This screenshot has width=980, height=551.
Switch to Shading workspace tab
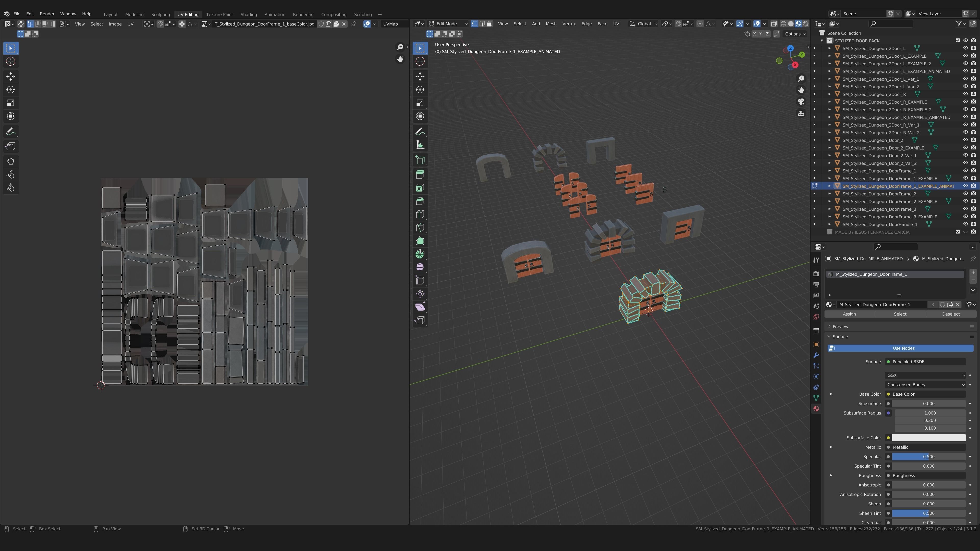(248, 15)
